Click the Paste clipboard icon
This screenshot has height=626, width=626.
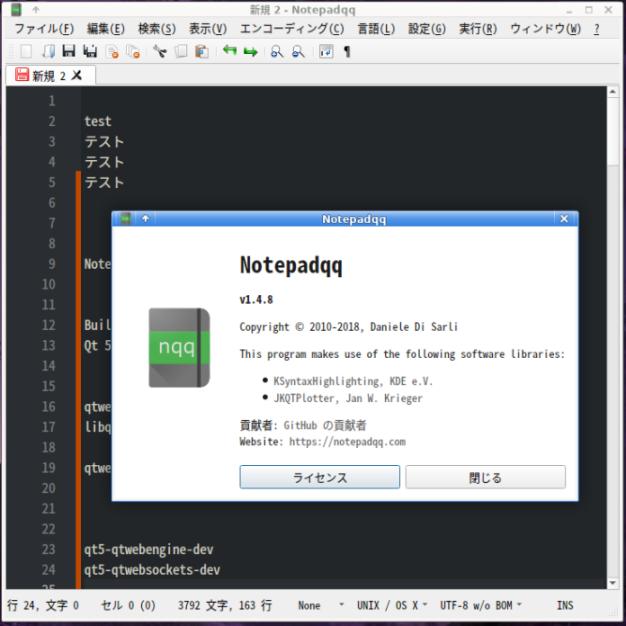[x=202, y=51]
